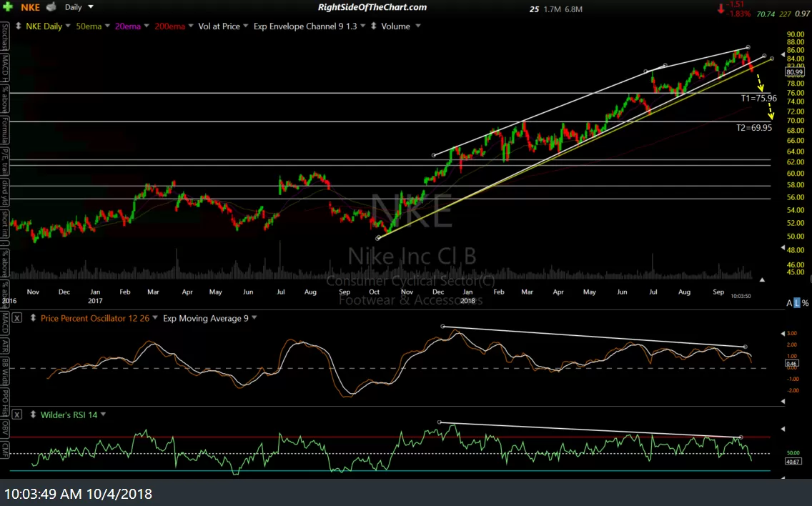Open Exp Moving Average 9 dropdown
Screen dimensions: 812x506
pos(254,318)
